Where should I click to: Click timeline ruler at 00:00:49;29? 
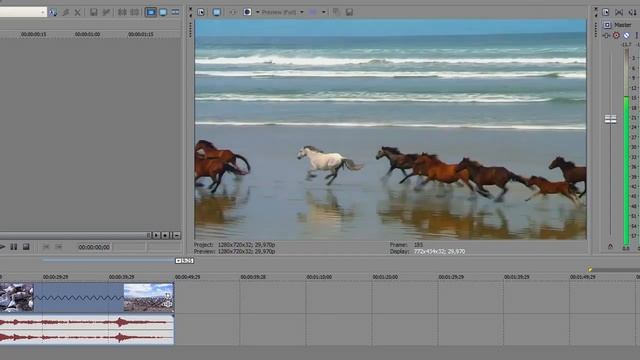click(187, 277)
